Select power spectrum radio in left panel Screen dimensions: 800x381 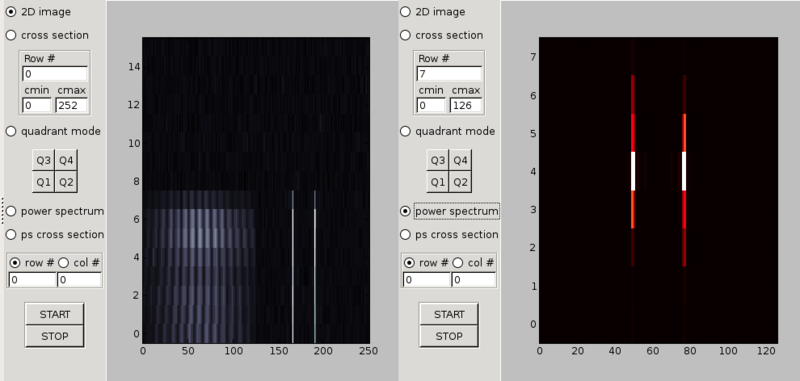click(x=11, y=211)
